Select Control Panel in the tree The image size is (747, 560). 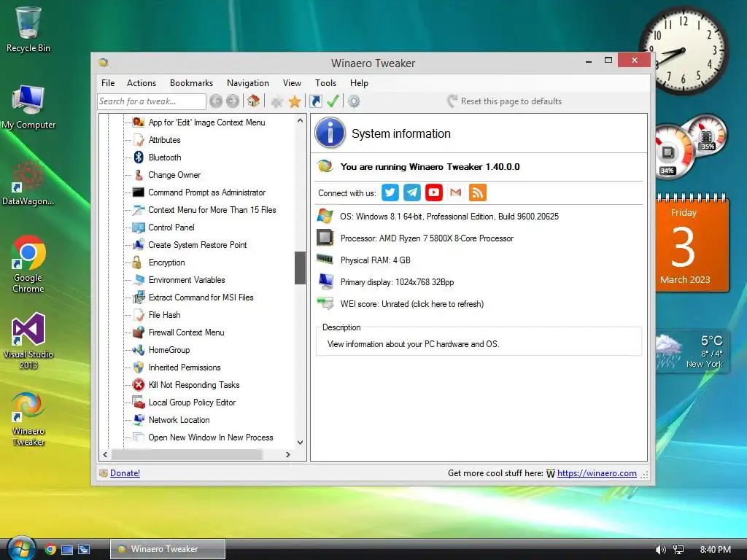(x=171, y=227)
